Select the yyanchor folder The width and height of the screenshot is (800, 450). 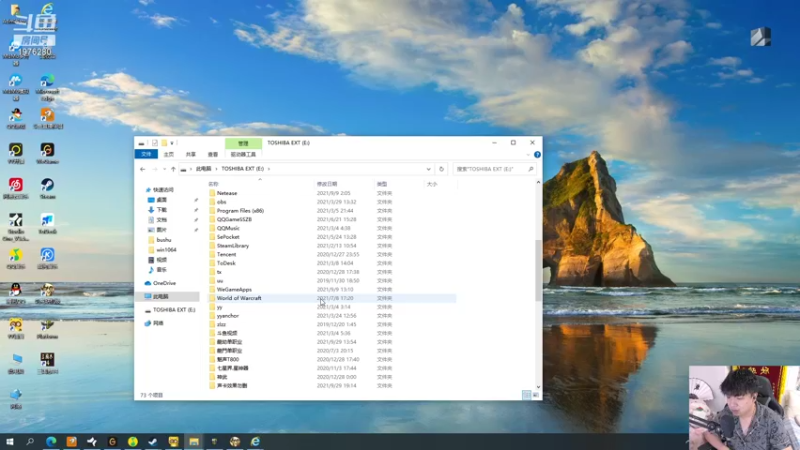[x=228, y=316]
